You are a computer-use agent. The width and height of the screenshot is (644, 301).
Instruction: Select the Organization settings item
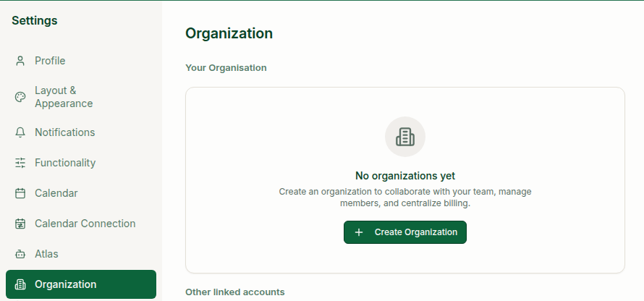[81, 284]
